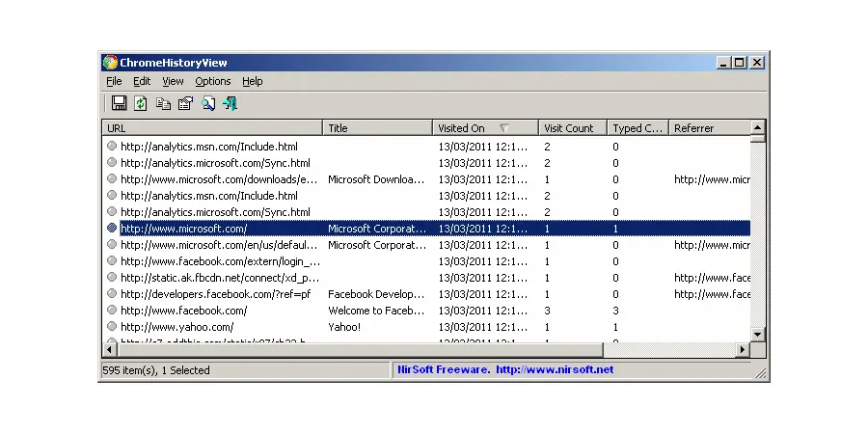Viewport: 868px width, 434px height.
Task: Click the vertical scrollbar down arrow
Action: (758, 334)
